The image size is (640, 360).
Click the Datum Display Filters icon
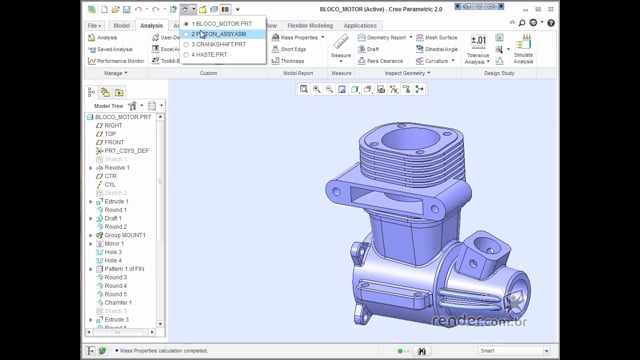(394, 89)
